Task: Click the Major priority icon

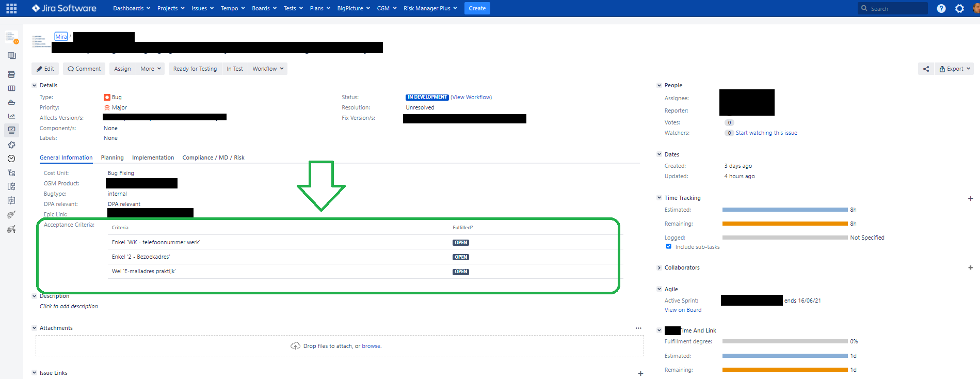Action: tap(107, 107)
